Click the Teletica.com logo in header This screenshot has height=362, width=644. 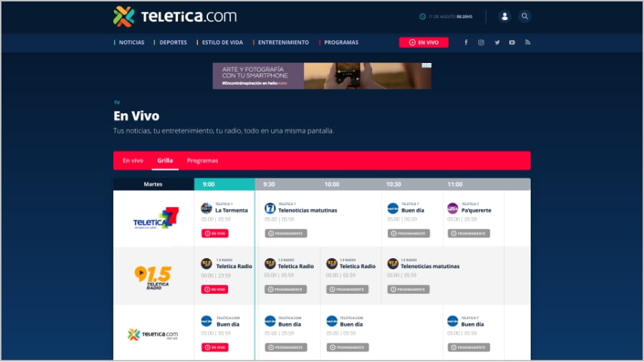tap(175, 16)
